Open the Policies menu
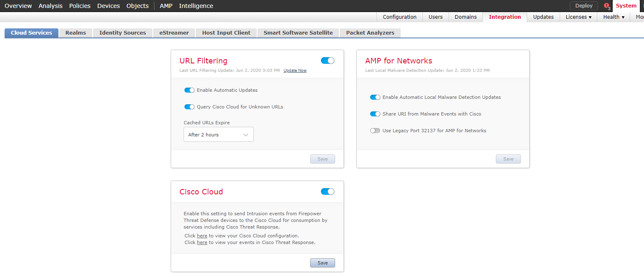Image resolution: width=644 pixels, height=277 pixels. tap(80, 6)
